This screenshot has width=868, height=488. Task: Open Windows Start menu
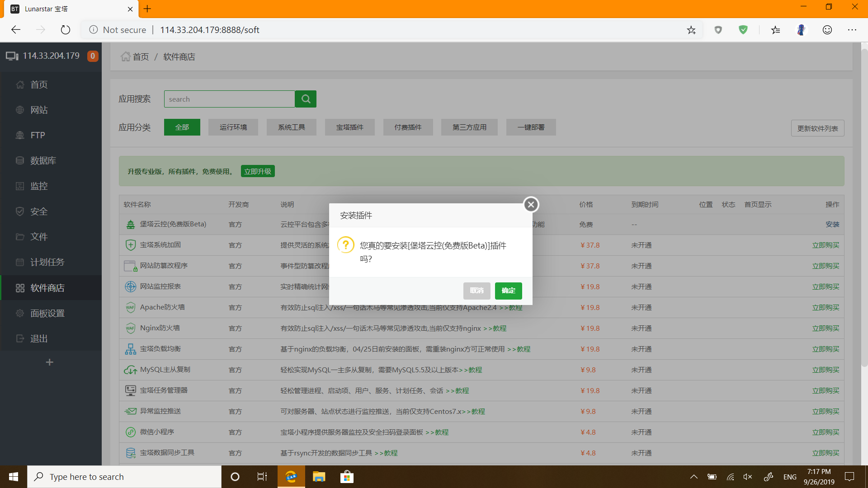[14, 477]
